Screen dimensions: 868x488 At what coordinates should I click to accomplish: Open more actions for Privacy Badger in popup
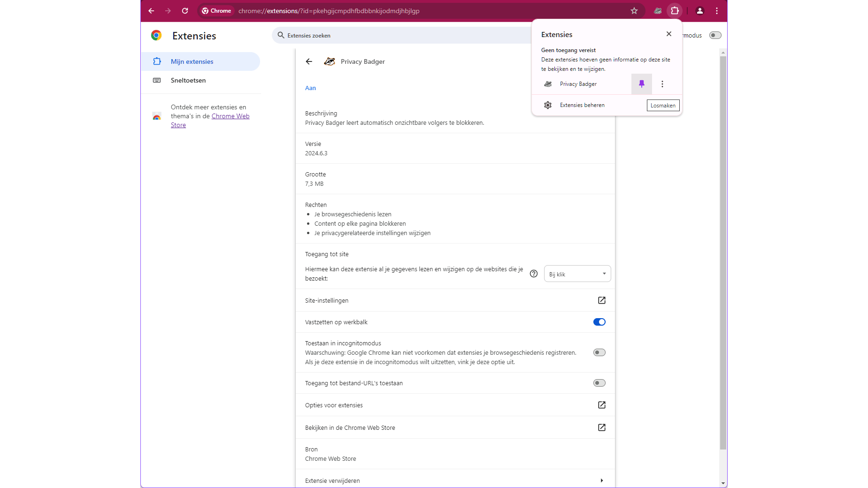pos(662,84)
